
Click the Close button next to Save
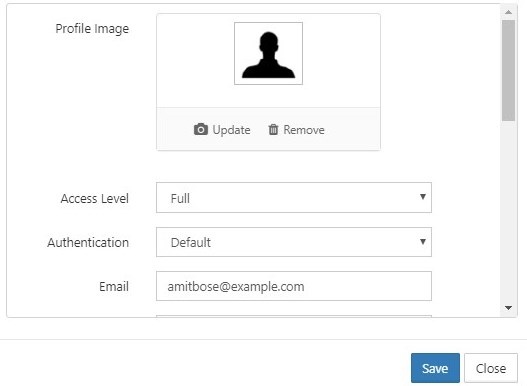click(x=491, y=368)
